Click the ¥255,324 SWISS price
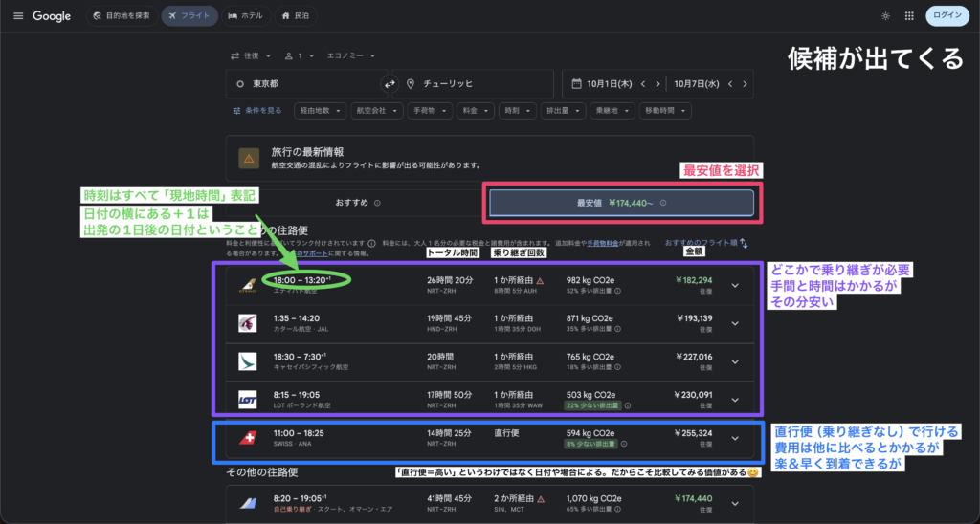The width and height of the screenshot is (980, 524). tap(693, 433)
